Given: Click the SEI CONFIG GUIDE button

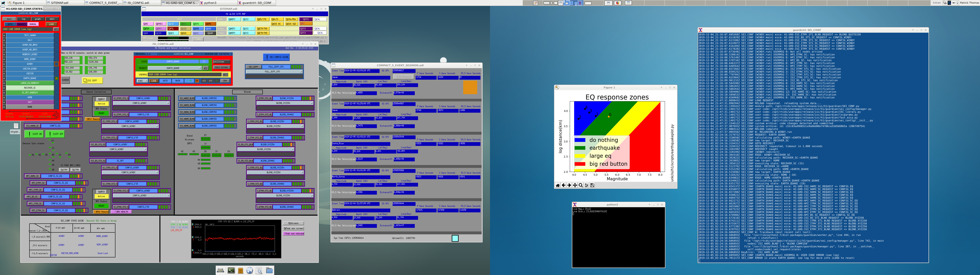Looking at the screenshot, I should coord(277,57).
